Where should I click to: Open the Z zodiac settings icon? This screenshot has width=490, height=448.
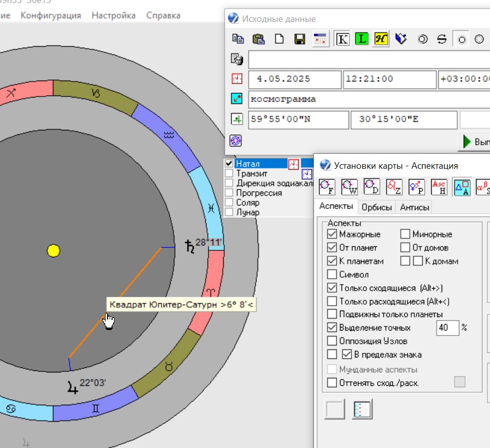394,187
